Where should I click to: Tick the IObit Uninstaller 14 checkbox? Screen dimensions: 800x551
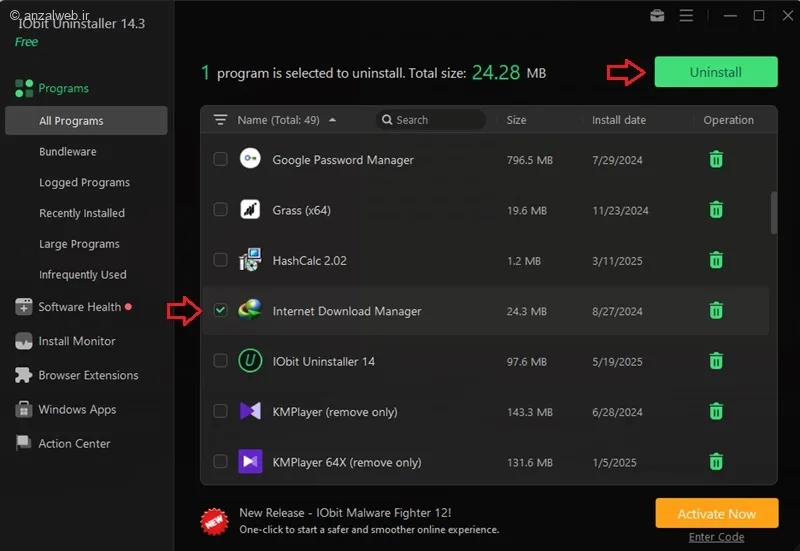coord(220,361)
